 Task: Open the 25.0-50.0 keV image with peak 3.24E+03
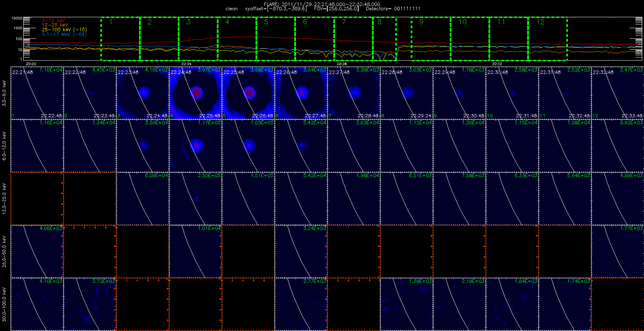point(301,251)
